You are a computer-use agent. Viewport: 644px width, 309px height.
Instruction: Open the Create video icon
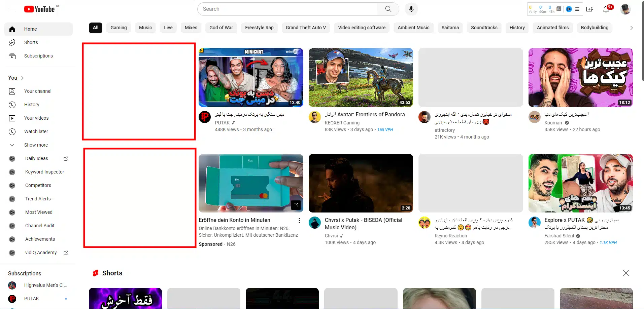tap(590, 9)
